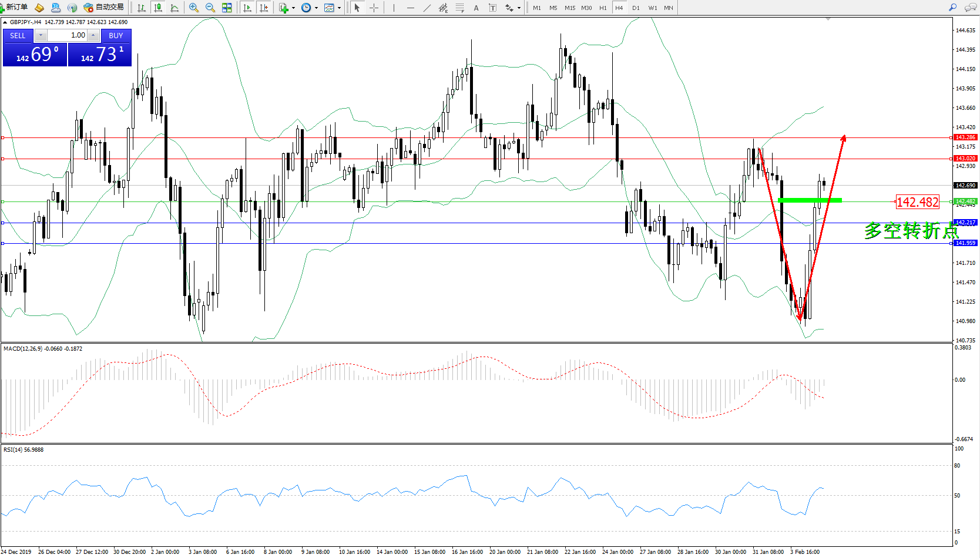Click the BUY button at 142.73

click(100, 54)
